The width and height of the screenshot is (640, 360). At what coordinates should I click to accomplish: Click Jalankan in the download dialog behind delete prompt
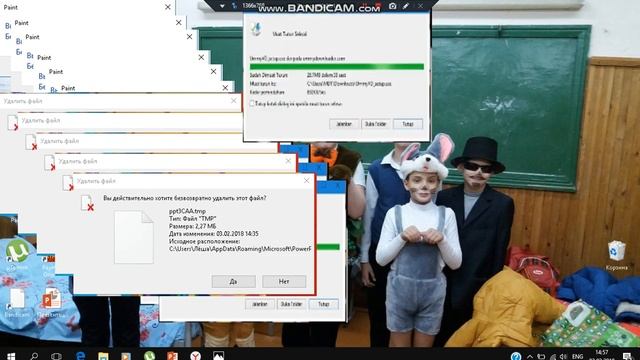coord(260,304)
